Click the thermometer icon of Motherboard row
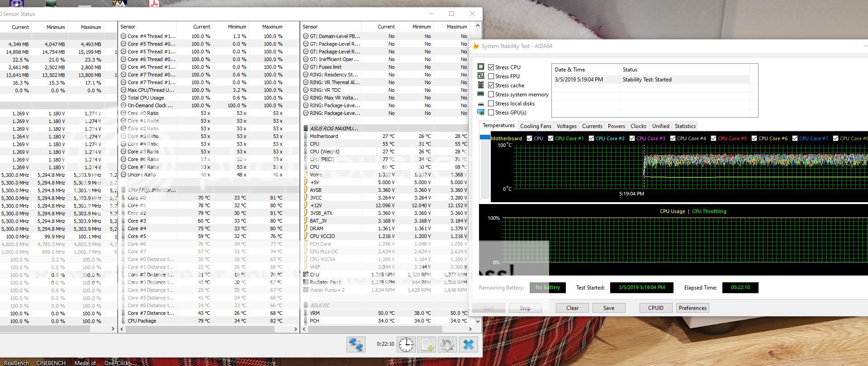868x366 pixels. tap(306, 136)
